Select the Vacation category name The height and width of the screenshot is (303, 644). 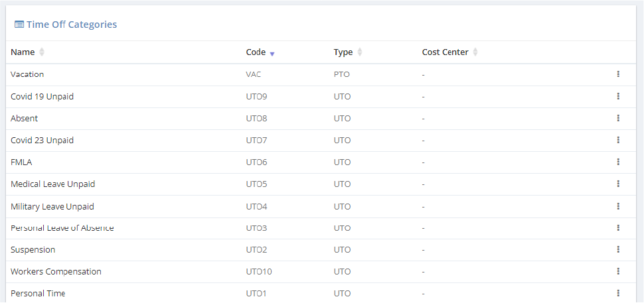[27, 74]
